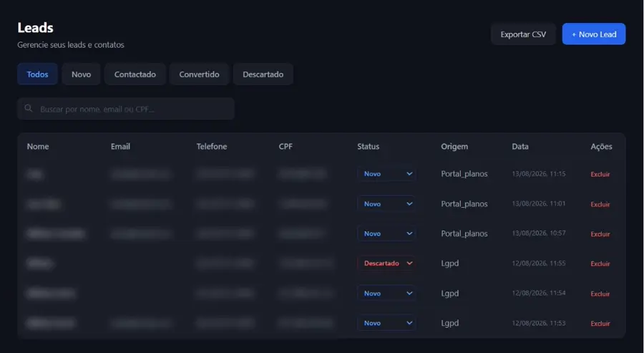This screenshot has width=644, height=353.
Task: Click the Ações column header
Action: (x=601, y=146)
